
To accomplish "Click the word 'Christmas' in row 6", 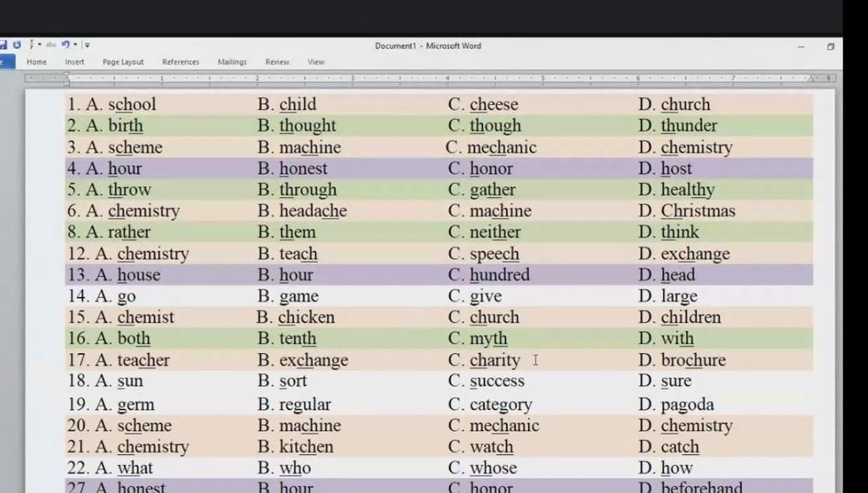I will [698, 210].
